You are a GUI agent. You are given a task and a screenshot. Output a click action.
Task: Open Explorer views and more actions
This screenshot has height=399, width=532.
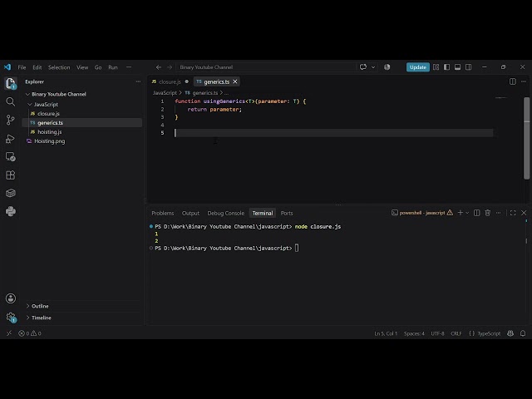(x=138, y=81)
